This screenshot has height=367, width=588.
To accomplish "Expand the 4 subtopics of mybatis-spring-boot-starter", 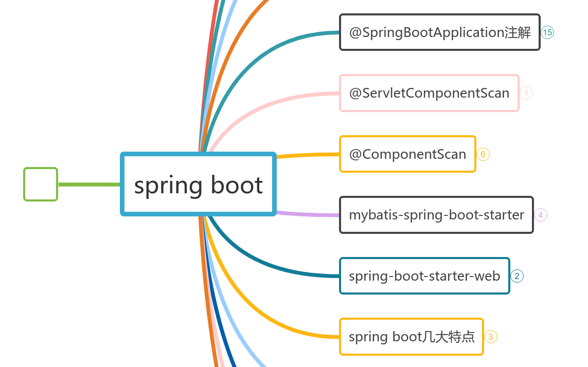I will click(x=540, y=215).
